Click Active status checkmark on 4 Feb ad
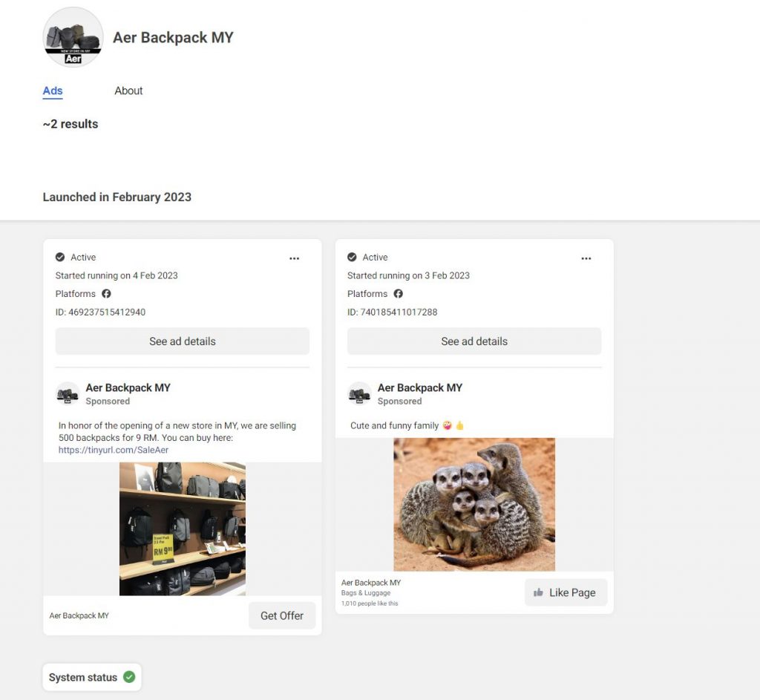760x700 pixels. (x=60, y=257)
